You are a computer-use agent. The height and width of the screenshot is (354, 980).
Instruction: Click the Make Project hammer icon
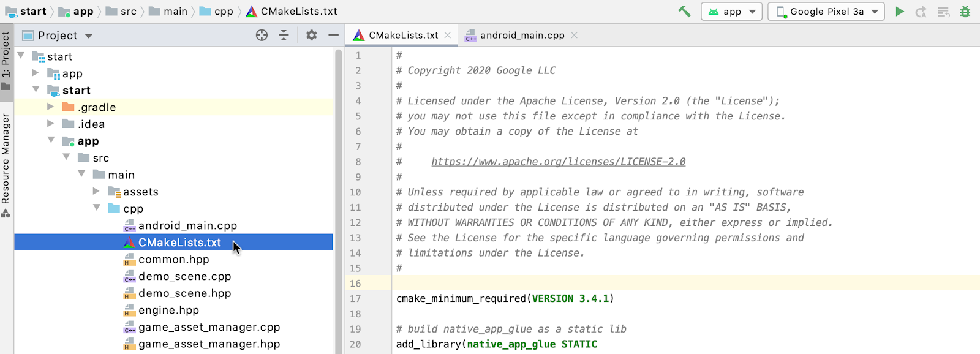684,11
